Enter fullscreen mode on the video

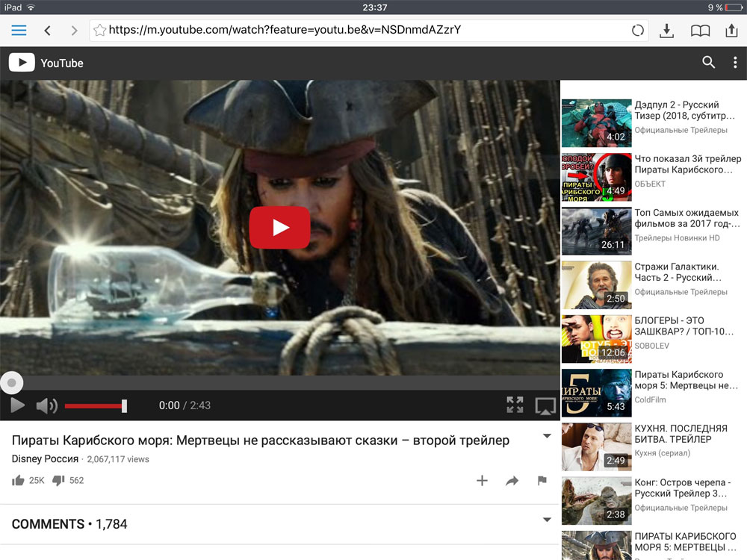click(x=515, y=405)
